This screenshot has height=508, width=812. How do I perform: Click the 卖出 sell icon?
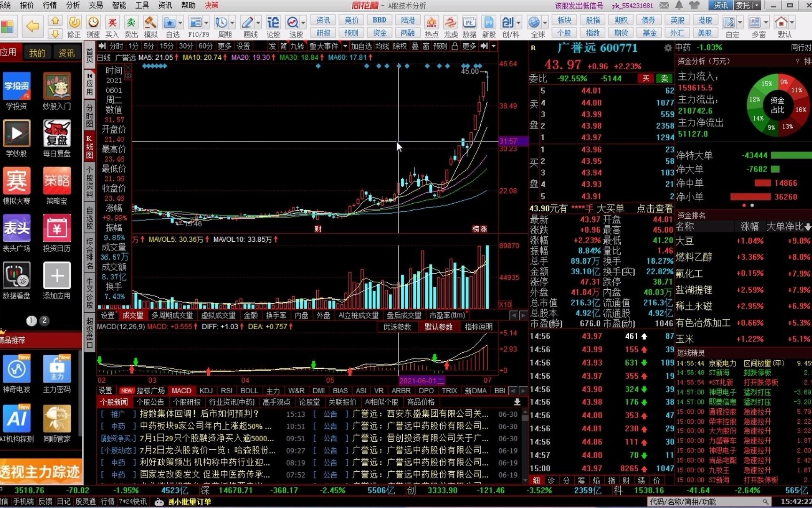[x=131, y=27]
